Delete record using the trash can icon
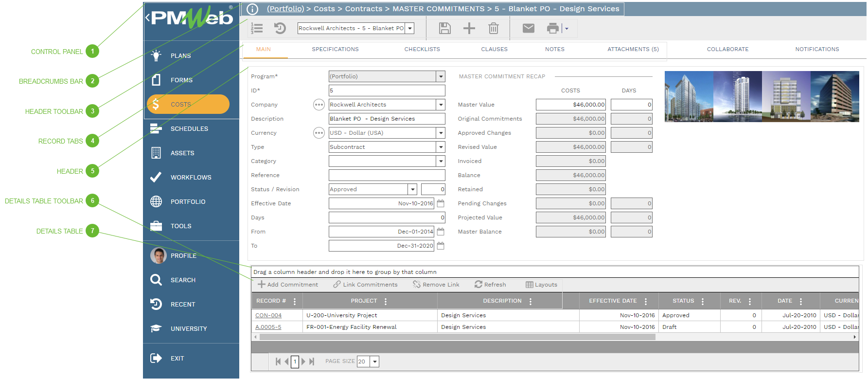This screenshot has width=868, height=380. [493, 28]
